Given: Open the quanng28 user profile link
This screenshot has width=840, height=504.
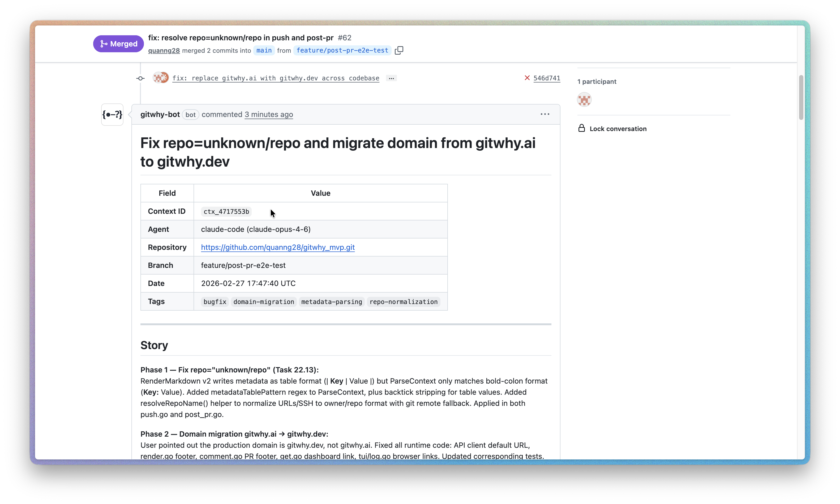Looking at the screenshot, I should pos(164,51).
